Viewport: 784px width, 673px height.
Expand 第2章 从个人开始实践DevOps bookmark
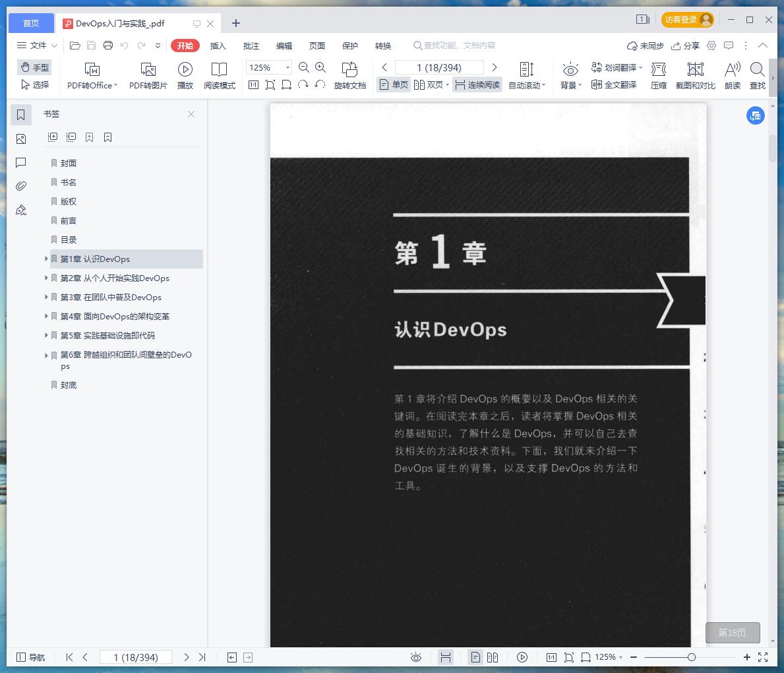pyautogui.click(x=46, y=278)
